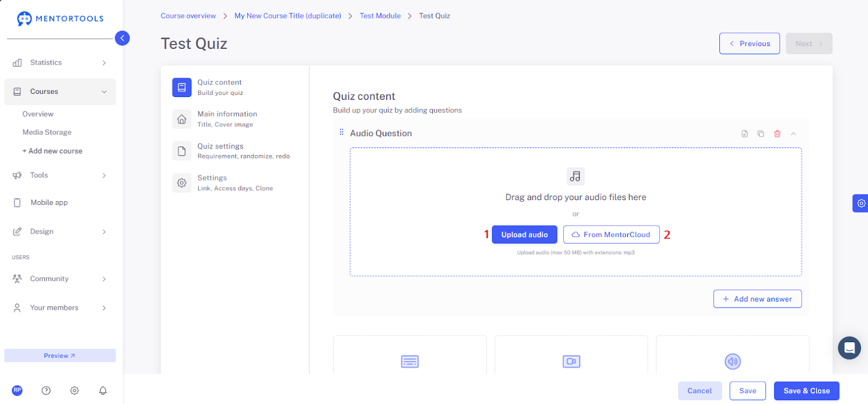This screenshot has height=404, width=868.
Task: Open My New Course Title (duplicate) breadcrumb
Action: (288, 16)
